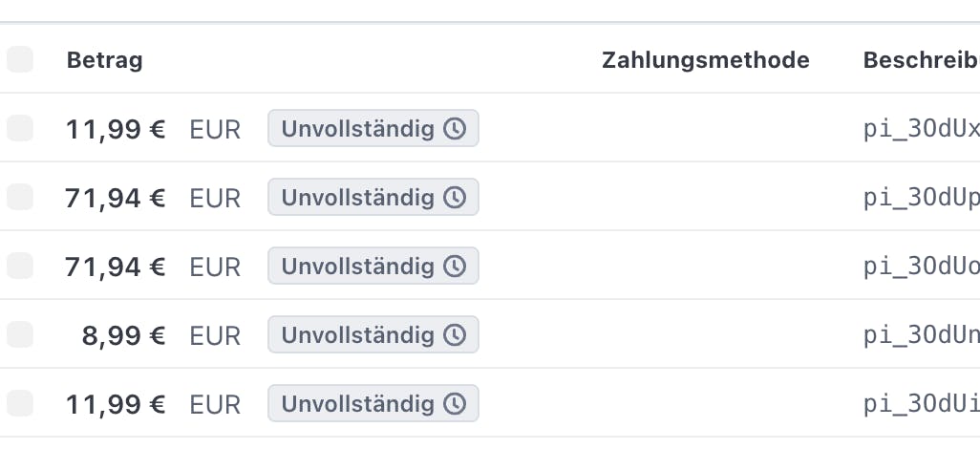Screen dimensions: 980x449
Task: Mark checkbox of pi_30dUo payment row
Action: [x=20, y=266]
